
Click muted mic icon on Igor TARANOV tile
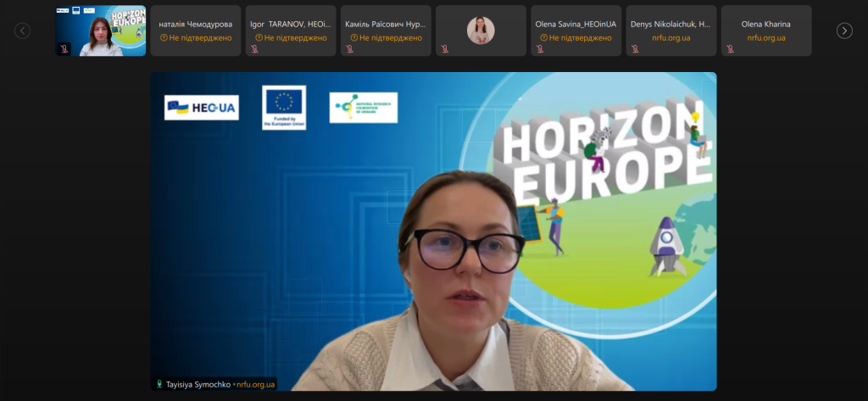[x=254, y=49]
